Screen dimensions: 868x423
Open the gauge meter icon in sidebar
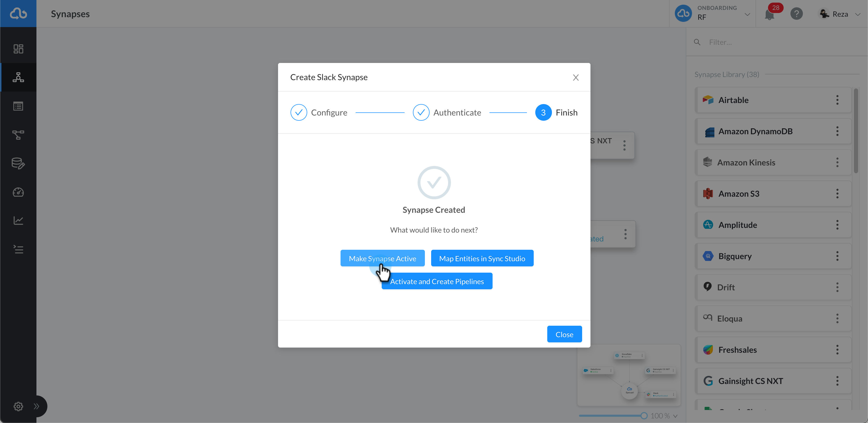18,192
